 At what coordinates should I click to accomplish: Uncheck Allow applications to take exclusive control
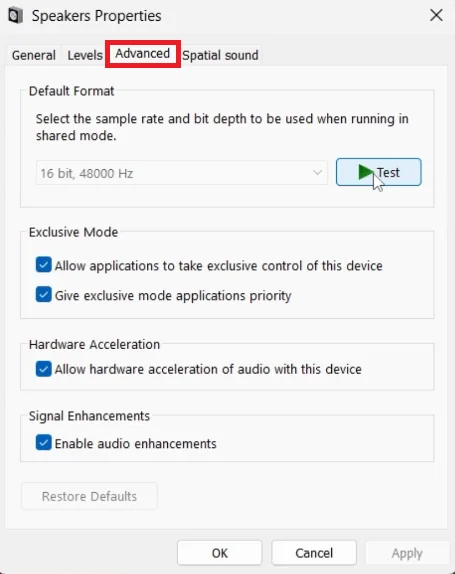[x=44, y=265]
